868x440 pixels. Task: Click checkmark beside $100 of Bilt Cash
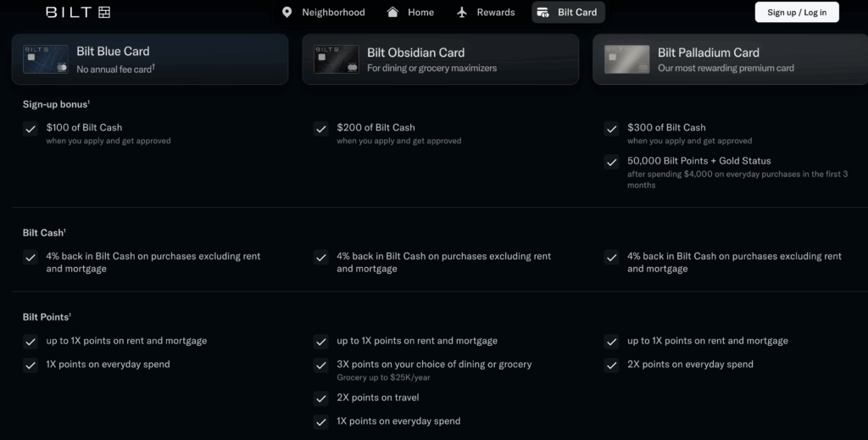31,129
